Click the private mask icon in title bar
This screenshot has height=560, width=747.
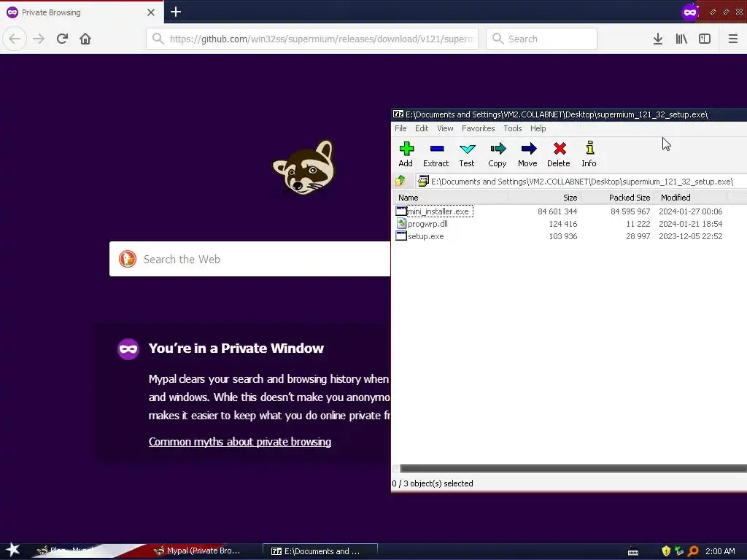[690, 12]
